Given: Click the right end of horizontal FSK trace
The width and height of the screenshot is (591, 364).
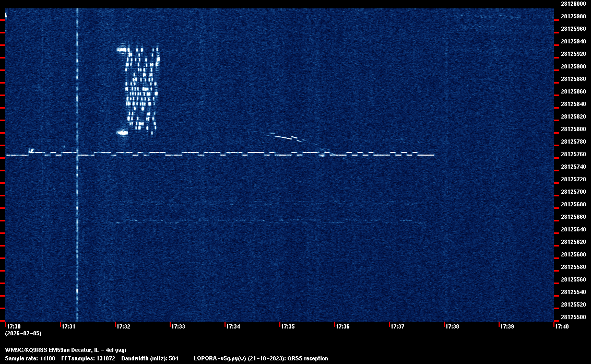Looking at the screenshot, I should (433, 155).
